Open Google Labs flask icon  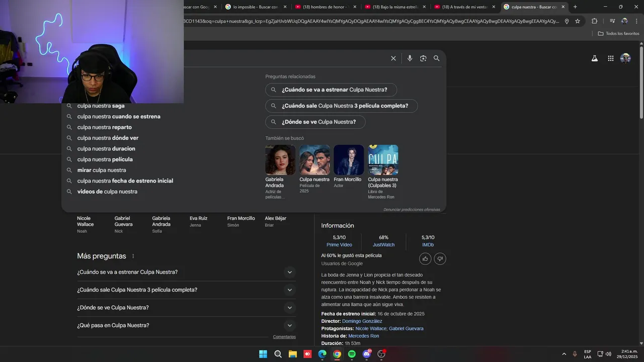(x=595, y=58)
